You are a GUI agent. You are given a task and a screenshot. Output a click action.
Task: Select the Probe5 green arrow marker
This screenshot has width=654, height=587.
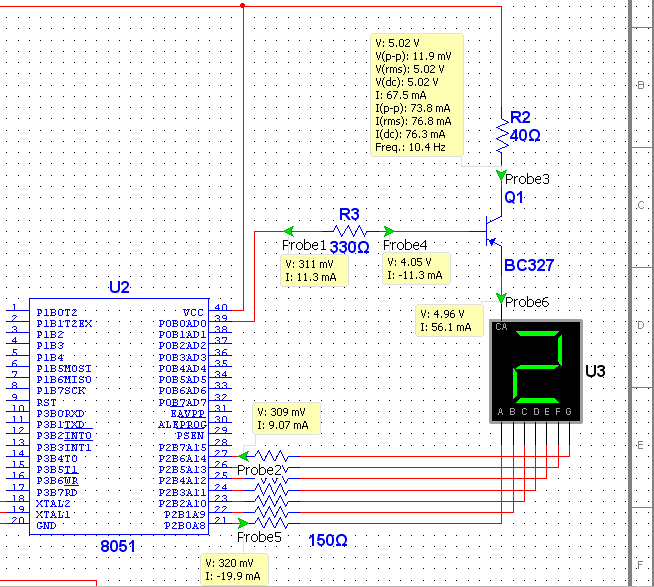(243, 523)
